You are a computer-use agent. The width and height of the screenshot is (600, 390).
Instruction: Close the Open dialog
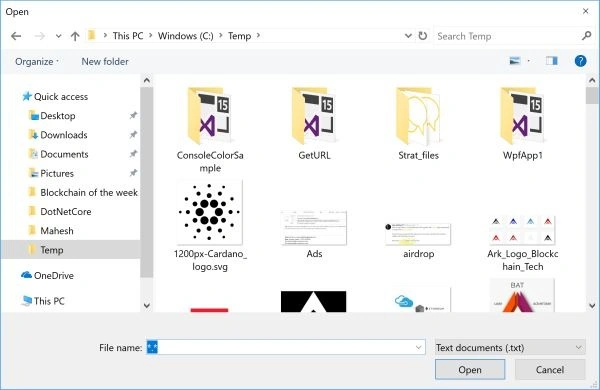point(585,11)
